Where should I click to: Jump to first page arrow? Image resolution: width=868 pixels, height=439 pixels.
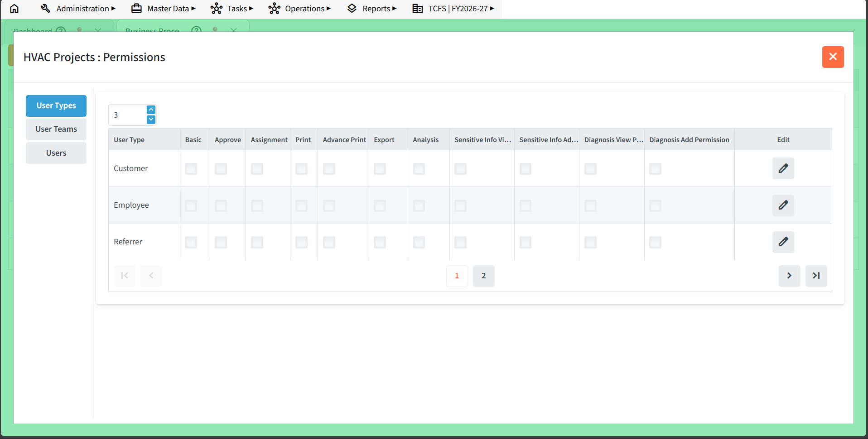pos(125,276)
